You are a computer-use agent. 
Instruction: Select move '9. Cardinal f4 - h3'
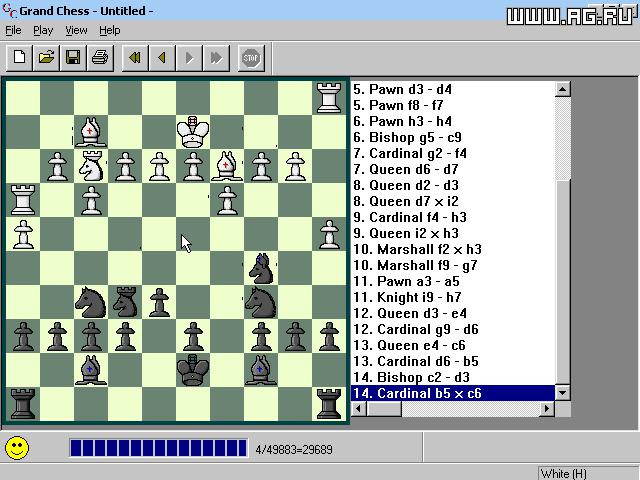tap(453, 217)
